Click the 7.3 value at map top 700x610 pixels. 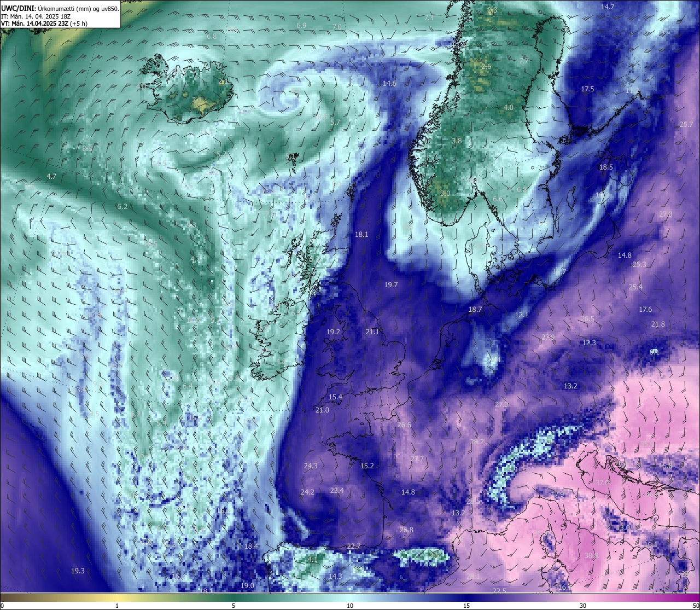[429, 18]
